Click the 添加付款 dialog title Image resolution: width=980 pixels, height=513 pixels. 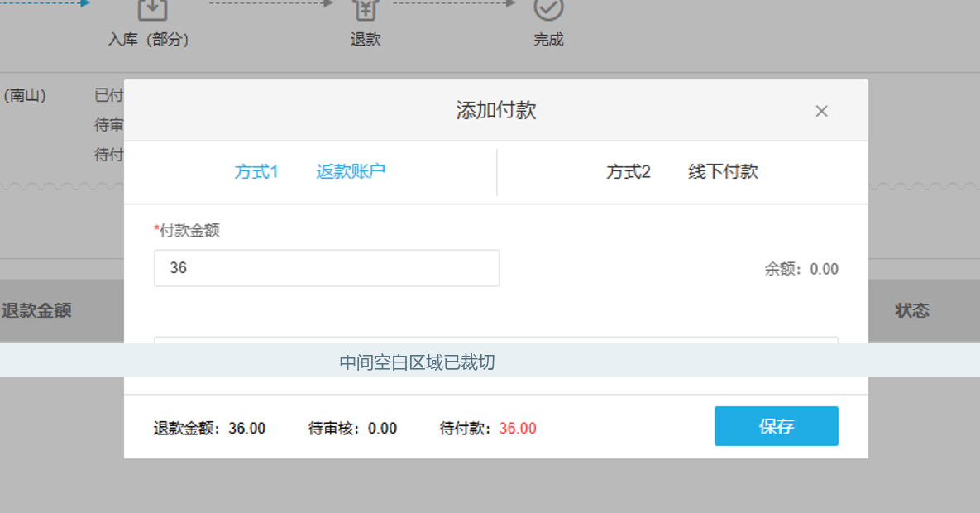(496, 110)
